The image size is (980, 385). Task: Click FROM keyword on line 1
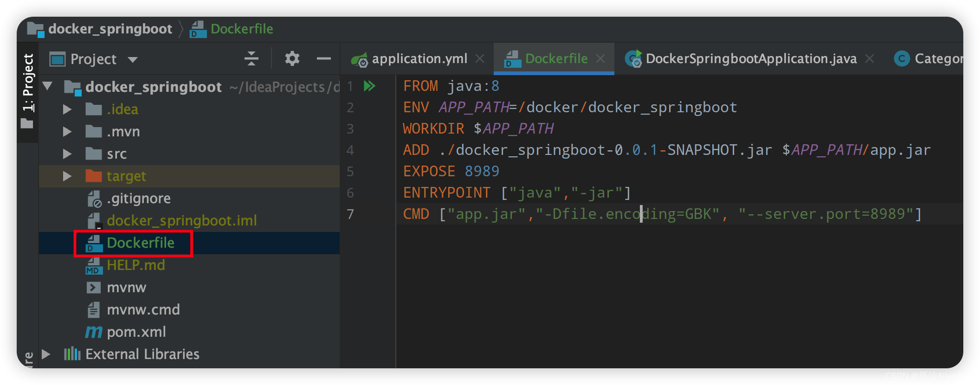click(x=420, y=86)
